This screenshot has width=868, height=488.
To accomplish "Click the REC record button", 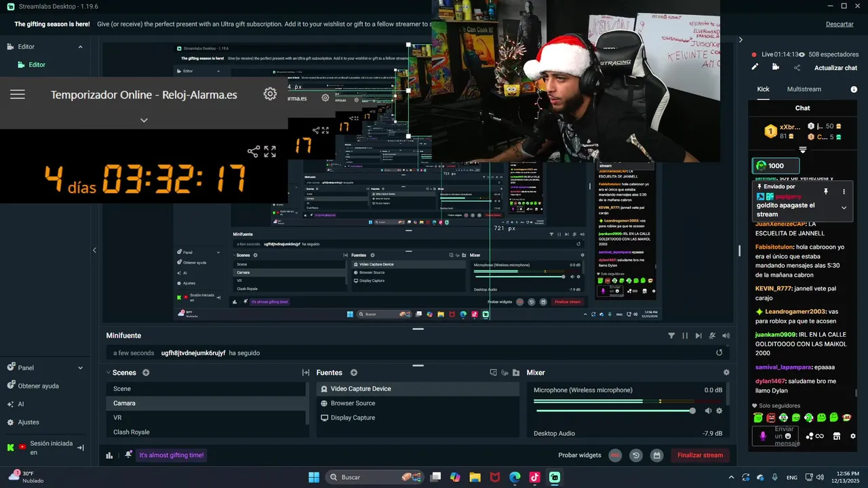I will tap(615, 455).
